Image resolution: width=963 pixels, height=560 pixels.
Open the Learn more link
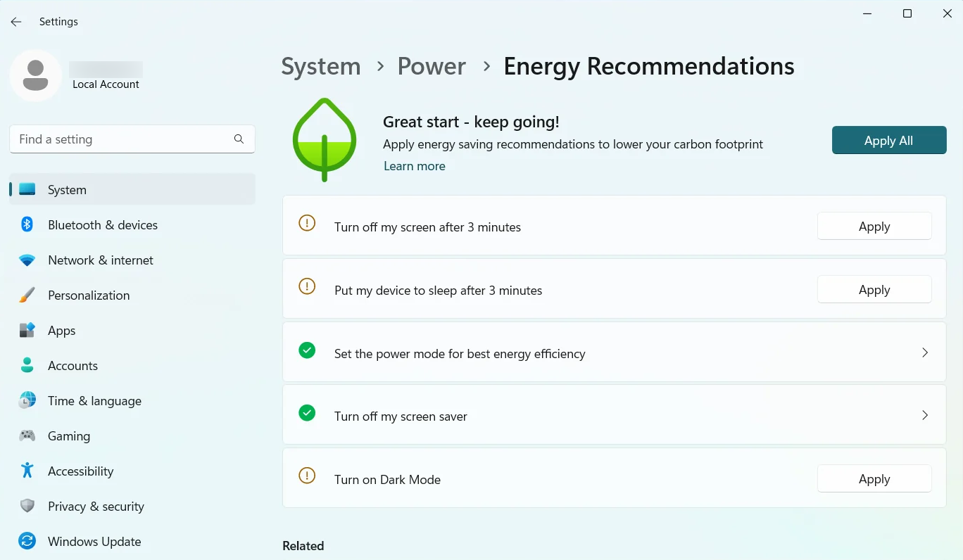pyautogui.click(x=415, y=166)
